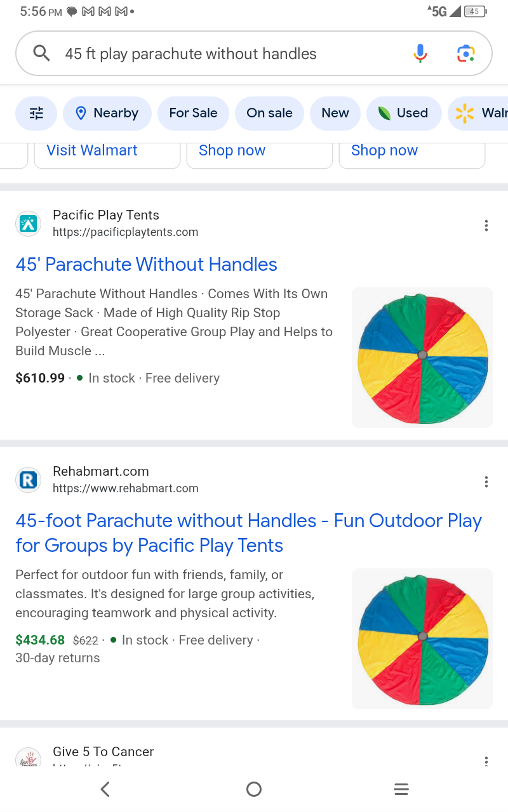The width and height of the screenshot is (508, 812).
Task: Open the Android recent apps menu
Action: [401, 789]
